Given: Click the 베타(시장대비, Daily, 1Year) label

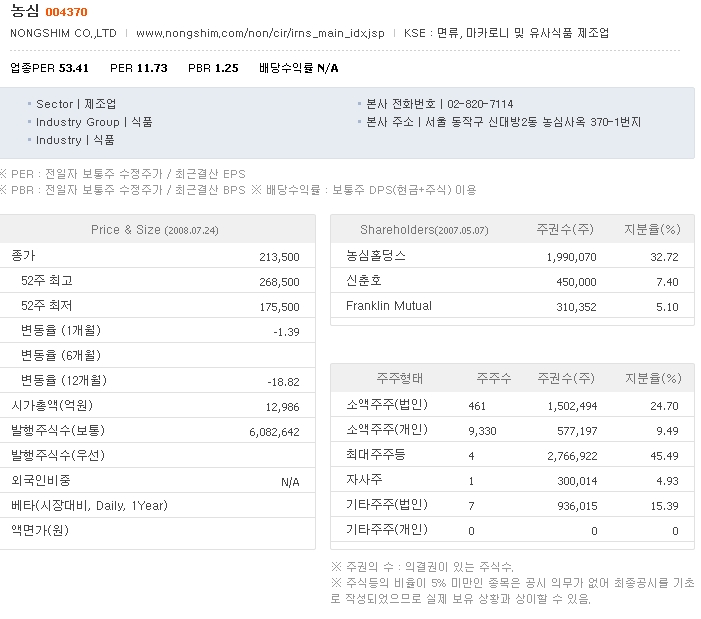Looking at the screenshot, I should pos(89,505).
